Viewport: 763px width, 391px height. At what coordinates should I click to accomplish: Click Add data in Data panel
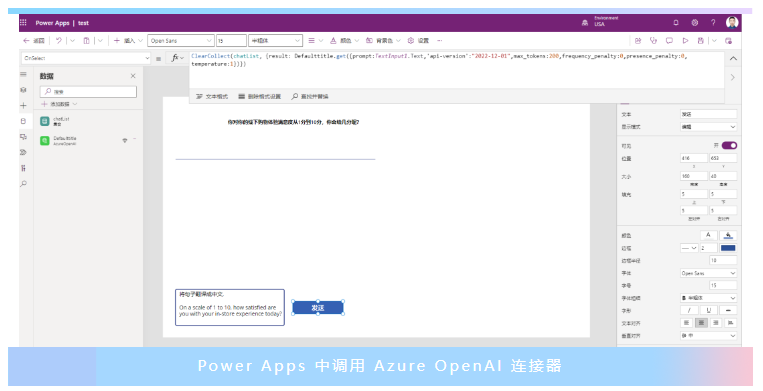click(x=59, y=104)
